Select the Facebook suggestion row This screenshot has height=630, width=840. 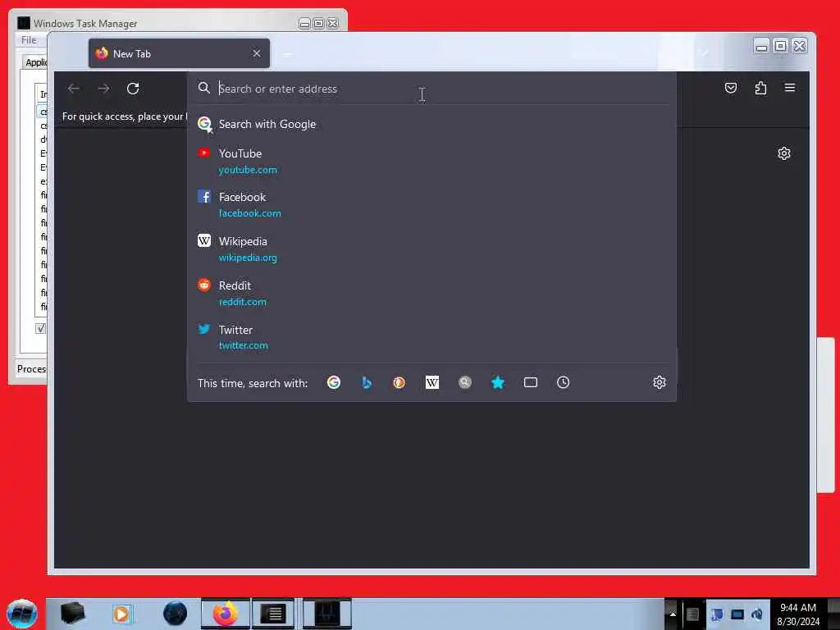431,205
